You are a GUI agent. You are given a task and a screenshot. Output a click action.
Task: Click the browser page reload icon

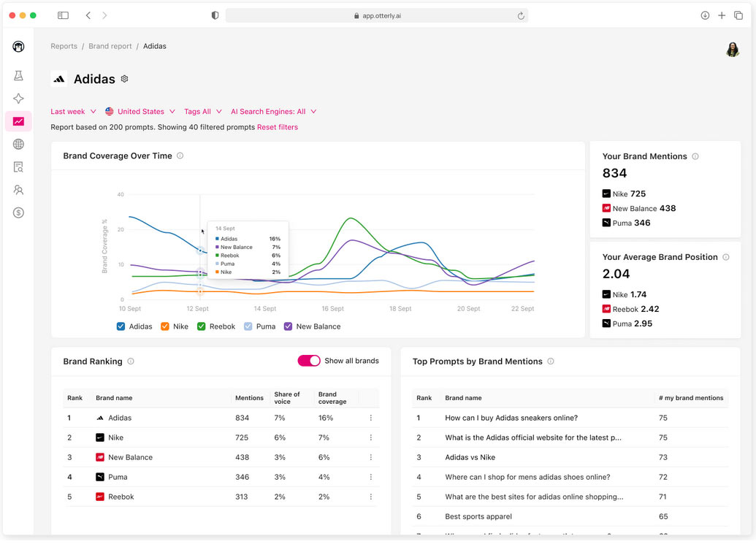pos(521,15)
